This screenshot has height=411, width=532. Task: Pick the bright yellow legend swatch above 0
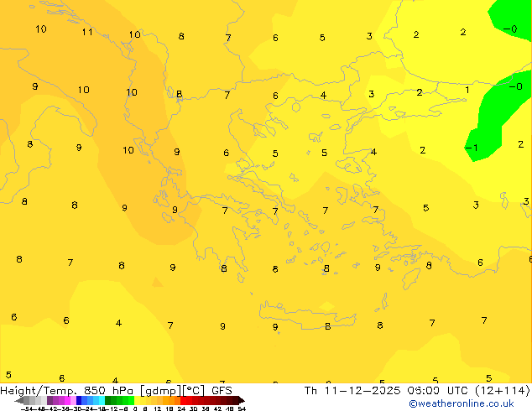click(137, 400)
